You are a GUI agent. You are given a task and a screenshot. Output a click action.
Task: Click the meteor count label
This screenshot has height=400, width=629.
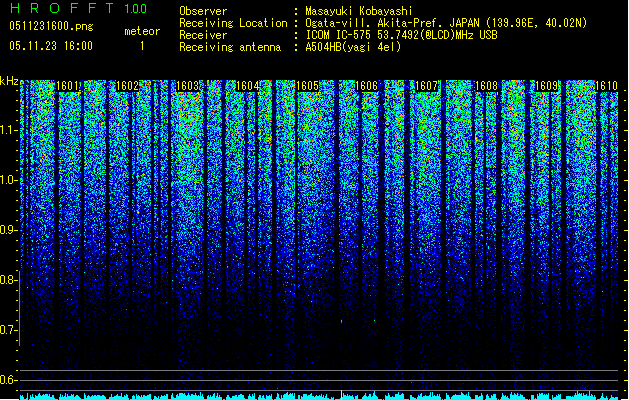142,31
